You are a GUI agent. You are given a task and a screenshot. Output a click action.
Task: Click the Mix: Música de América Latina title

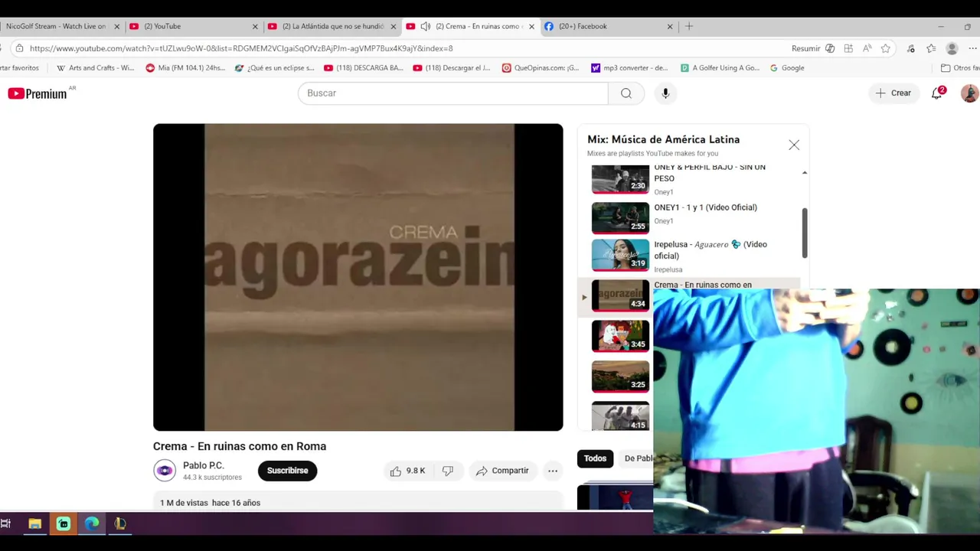point(663,139)
